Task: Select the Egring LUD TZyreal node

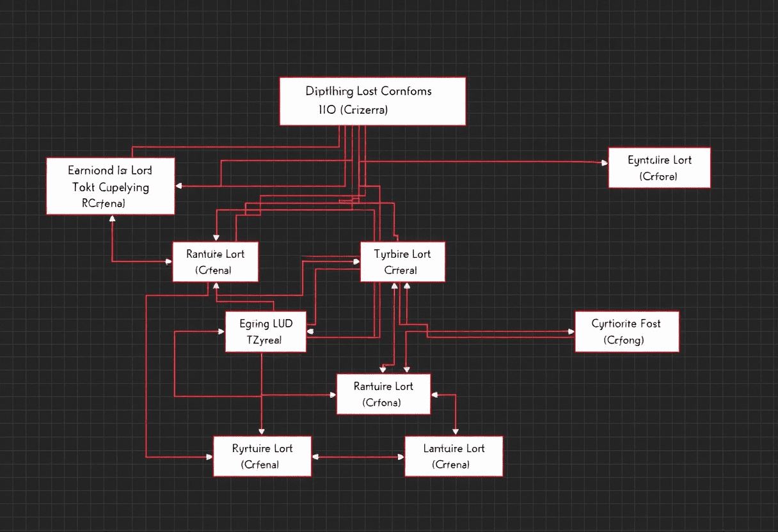Action: 266,331
